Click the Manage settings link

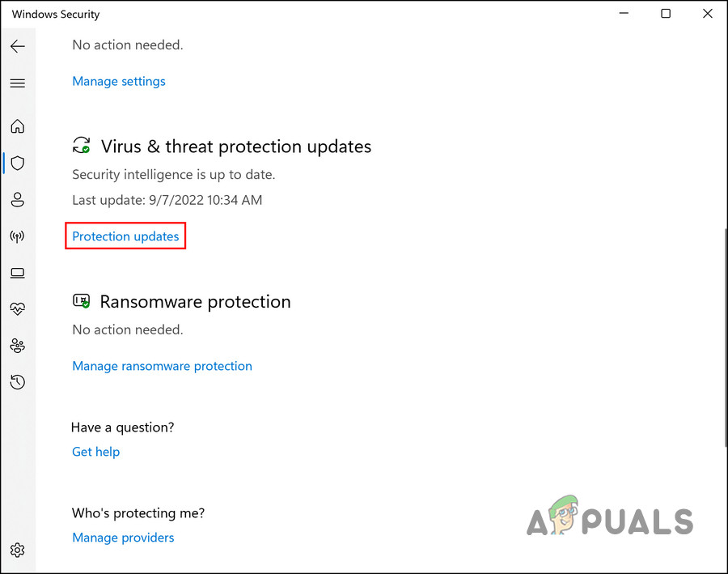click(119, 81)
